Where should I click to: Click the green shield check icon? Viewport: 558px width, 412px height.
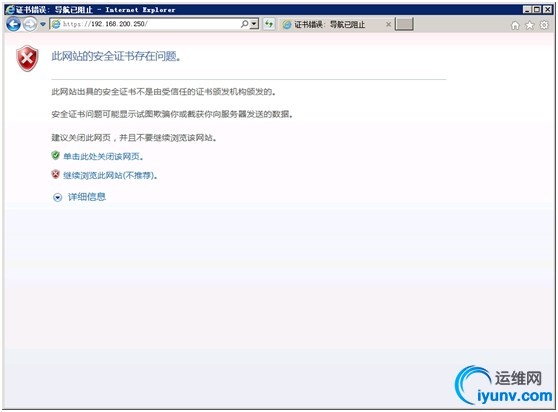pos(56,155)
